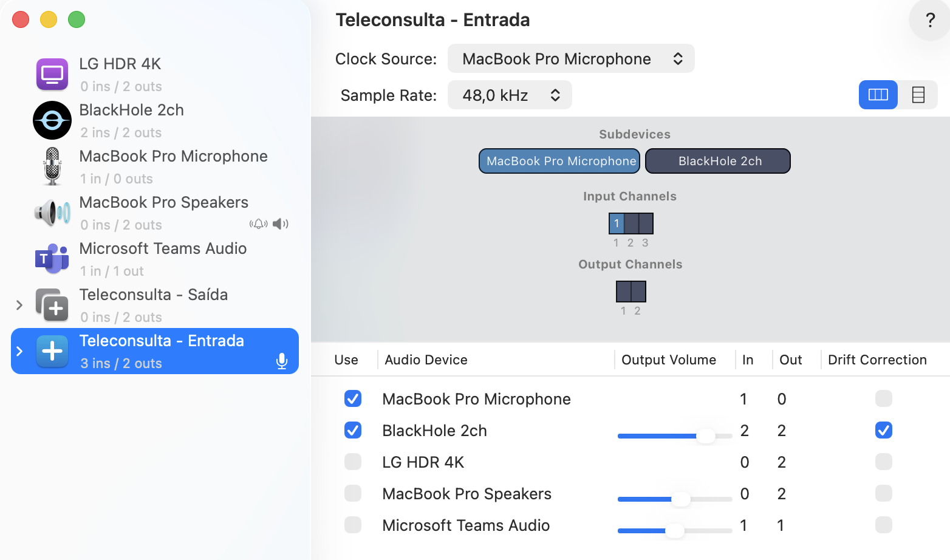Enable Drift Correction for MacBook Pro Microphone
This screenshot has width=950, height=560.
coord(884,398)
